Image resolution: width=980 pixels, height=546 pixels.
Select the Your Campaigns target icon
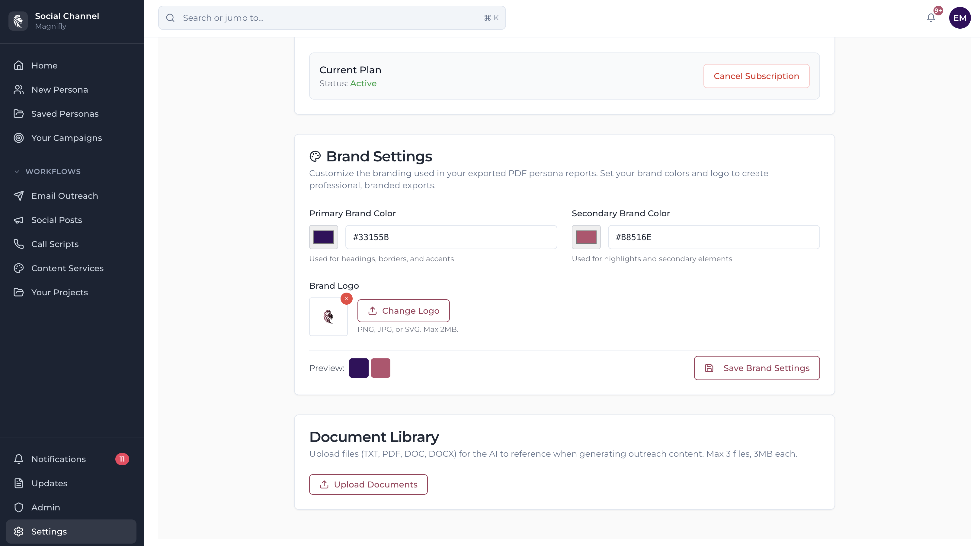click(19, 138)
